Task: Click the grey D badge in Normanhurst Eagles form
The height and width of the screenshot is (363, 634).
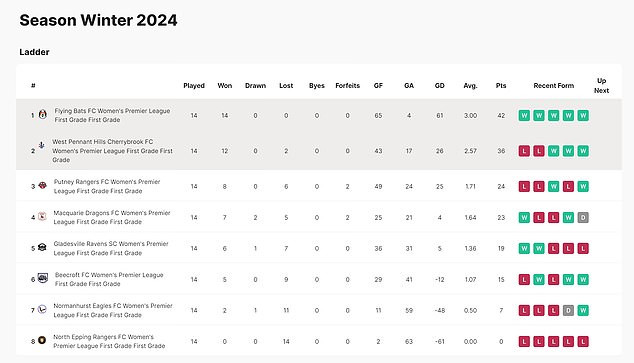Action: (x=568, y=310)
